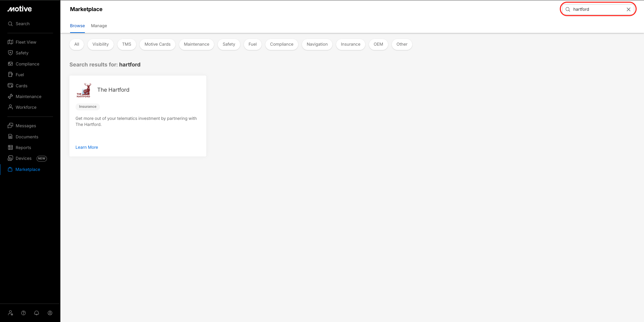Filter by Navigation category
This screenshot has height=322, width=644.
click(x=317, y=44)
